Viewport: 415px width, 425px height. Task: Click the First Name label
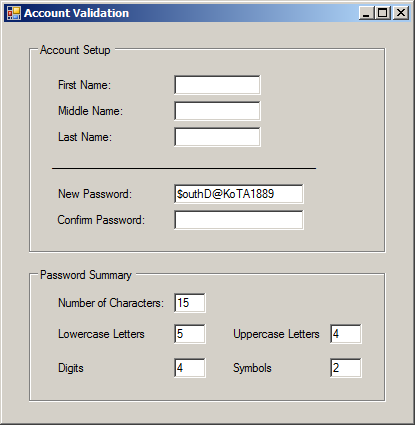84,85
